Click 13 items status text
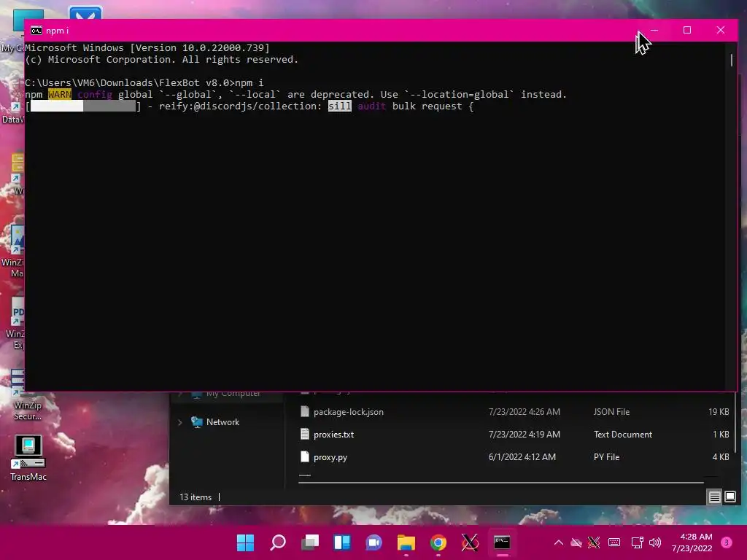The image size is (747, 560). tap(196, 497)
